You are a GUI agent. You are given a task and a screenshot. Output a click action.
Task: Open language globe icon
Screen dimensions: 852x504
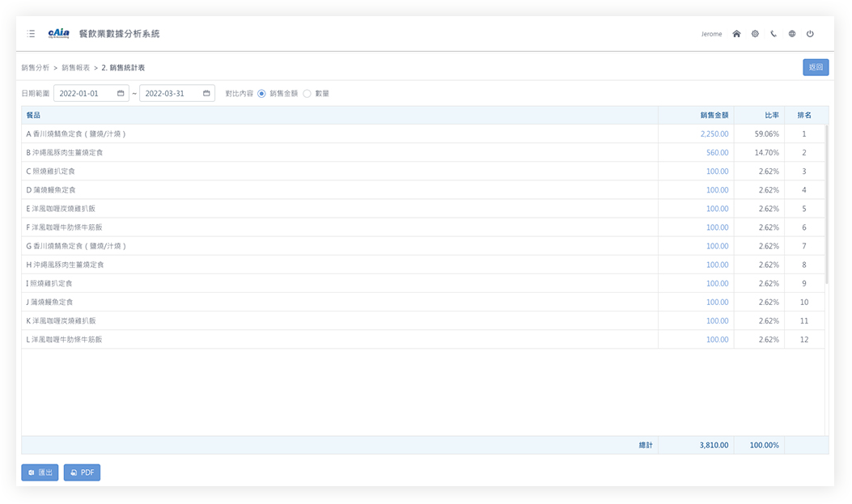pyautogui.click(x=791, y=34)
